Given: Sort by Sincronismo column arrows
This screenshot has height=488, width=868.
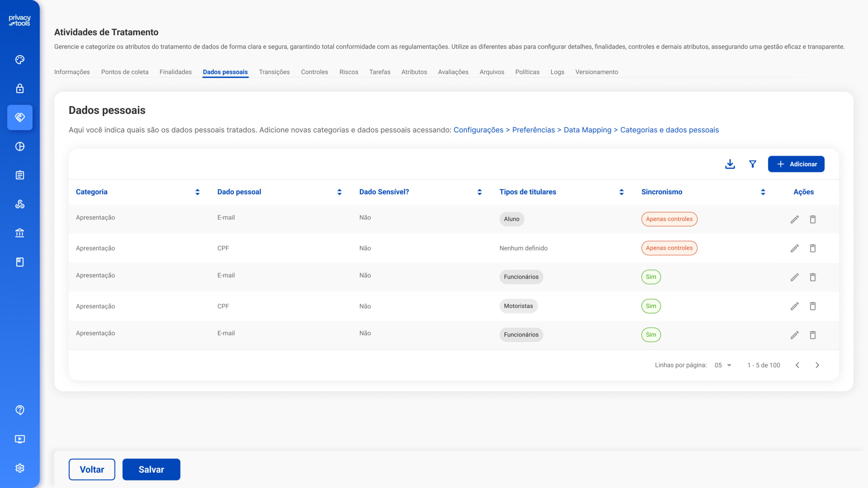Looking at the screenshot, I should 763,192.
